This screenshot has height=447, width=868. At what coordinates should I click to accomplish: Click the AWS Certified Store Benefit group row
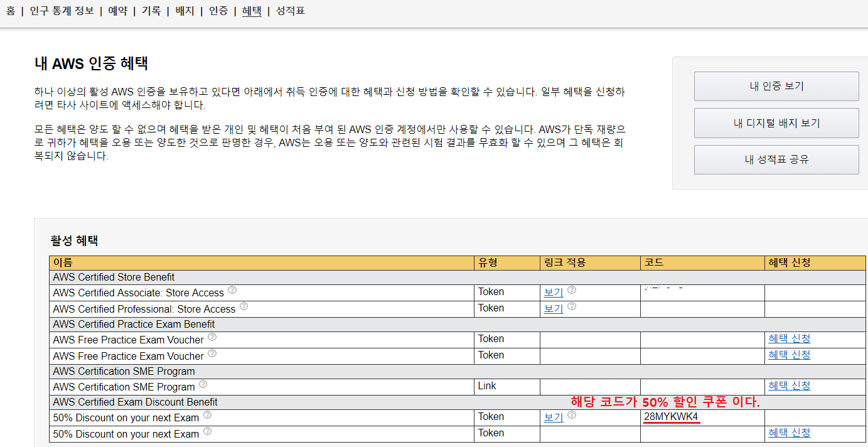point(458,277)
